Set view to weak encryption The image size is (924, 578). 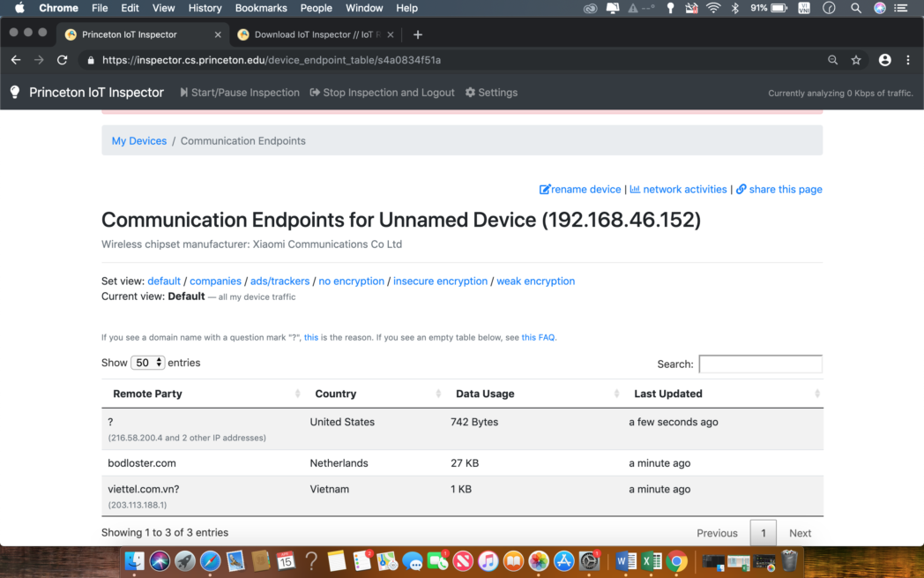536,281
